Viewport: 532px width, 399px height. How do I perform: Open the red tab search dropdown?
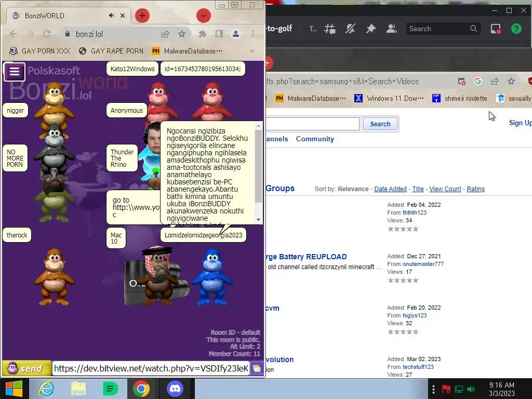point(204,16)
